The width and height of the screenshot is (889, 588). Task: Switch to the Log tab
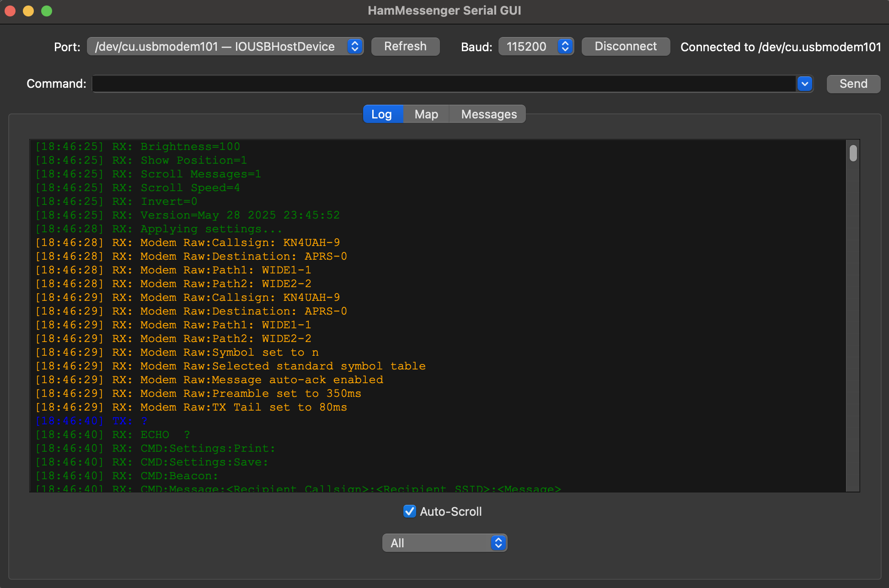point(383,114)
